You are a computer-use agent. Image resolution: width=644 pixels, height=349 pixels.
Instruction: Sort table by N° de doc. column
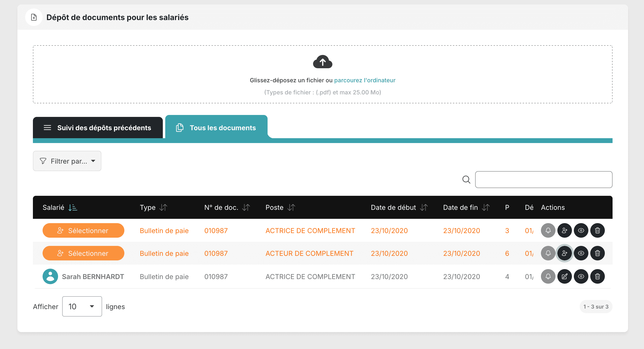(x=246, y=207)
